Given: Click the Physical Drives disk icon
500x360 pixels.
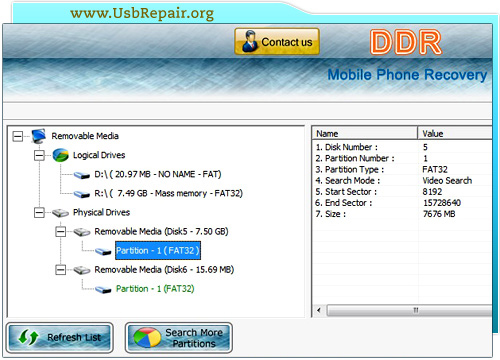Looking at the screenshot, I should [x=60, y=213].
